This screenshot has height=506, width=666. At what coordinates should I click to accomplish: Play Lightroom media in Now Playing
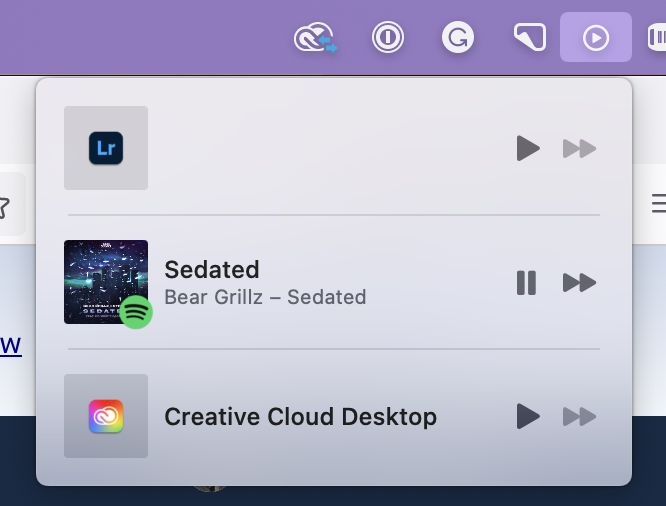click(528, 148)
